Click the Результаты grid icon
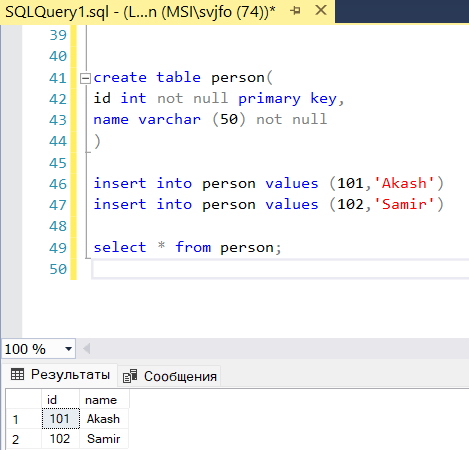 17,374
